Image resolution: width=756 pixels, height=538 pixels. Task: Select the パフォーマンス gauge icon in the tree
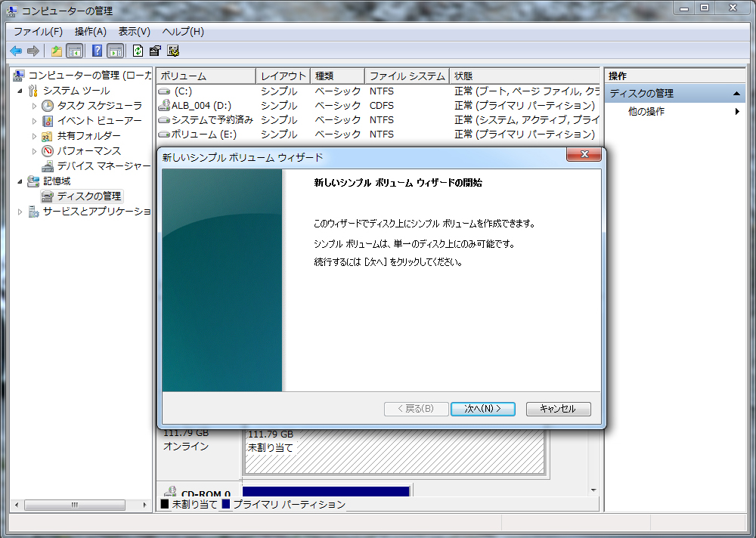[x=48, y=150]
